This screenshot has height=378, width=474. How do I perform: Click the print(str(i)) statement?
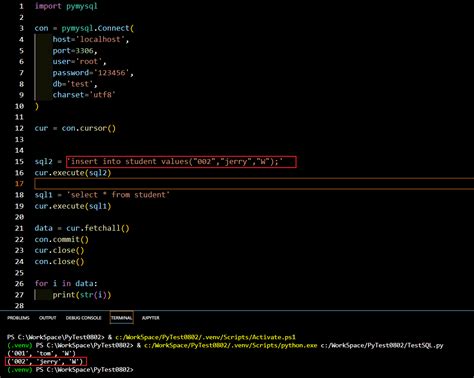tap(82, 295)
